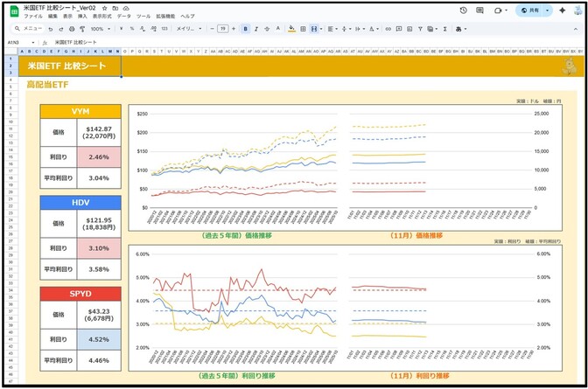Toggle bold formatting

246,29
